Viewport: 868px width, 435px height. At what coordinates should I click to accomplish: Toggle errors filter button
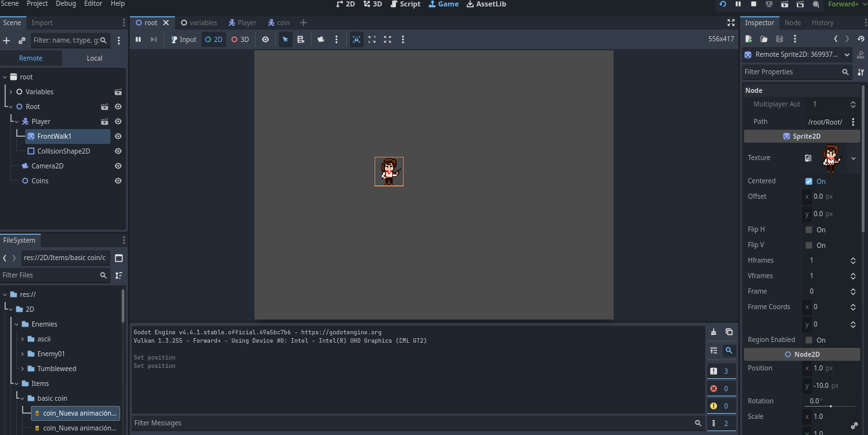click(721, 389)
